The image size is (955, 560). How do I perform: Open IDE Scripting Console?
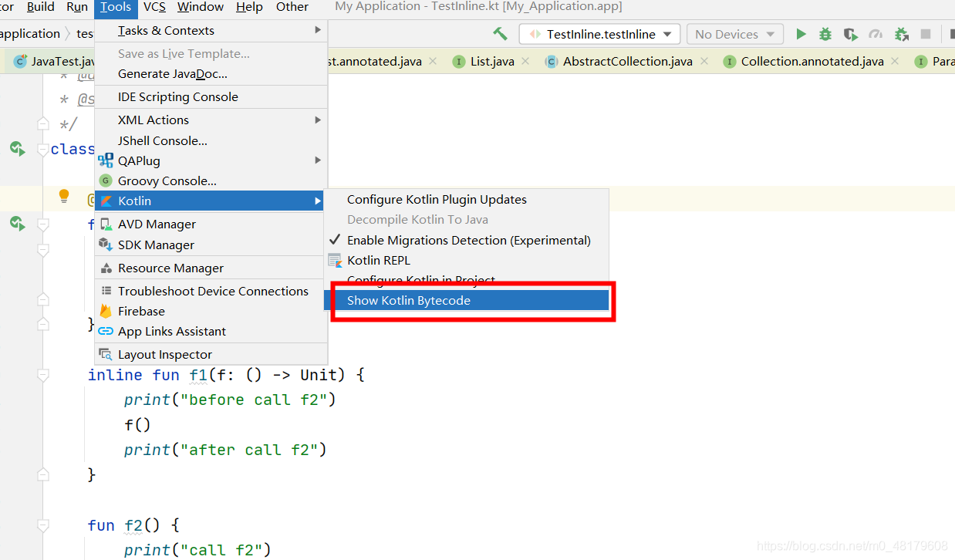211,96
